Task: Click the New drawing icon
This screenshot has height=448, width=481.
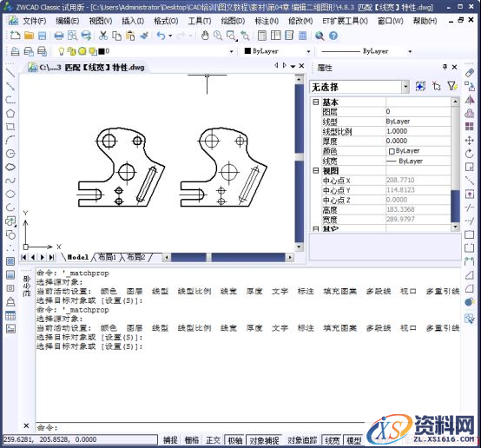Action: pos(15,36)
